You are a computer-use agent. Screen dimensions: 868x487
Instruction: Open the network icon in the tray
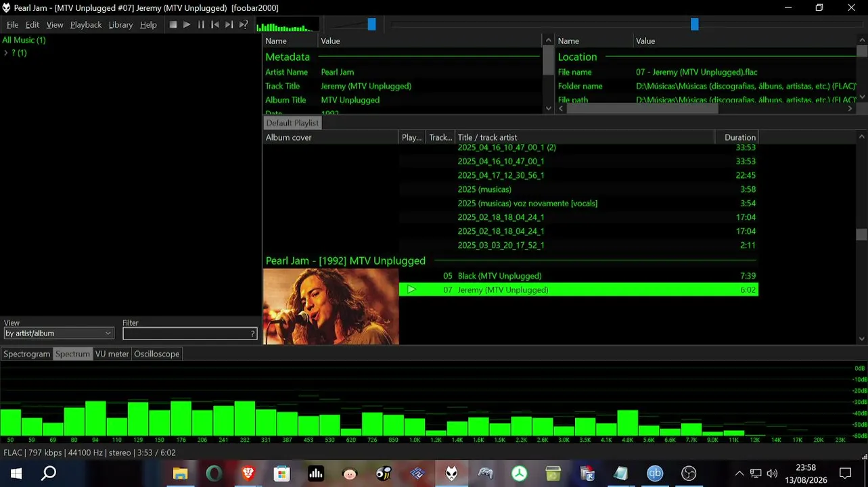click(x=756, y=473)
